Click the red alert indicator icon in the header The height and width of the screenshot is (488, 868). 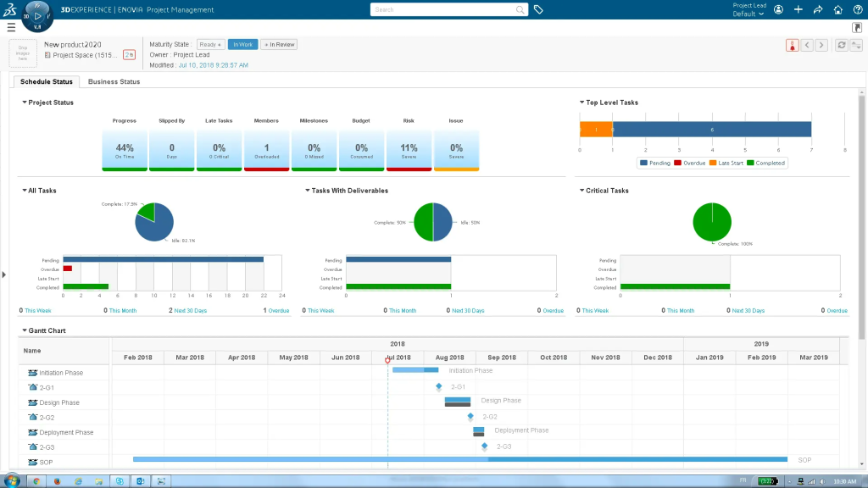pyautogui.click(x=792, y=45)
